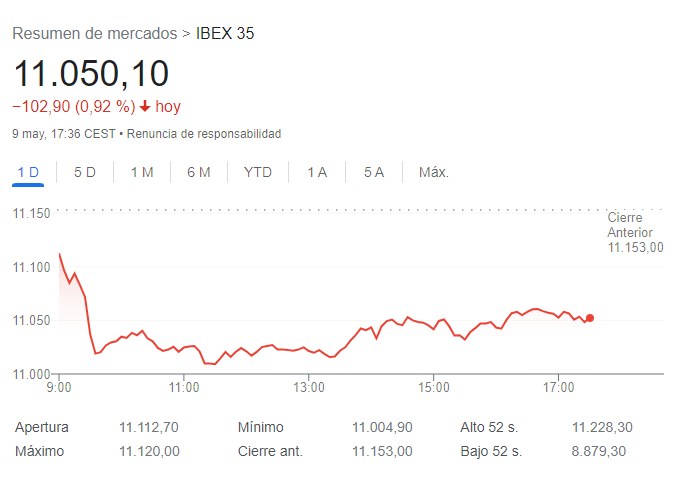This screenshot has width=684, height=477.
Task: Click the Mínimo value 11.004,90
Action: [x=382, y=427]
